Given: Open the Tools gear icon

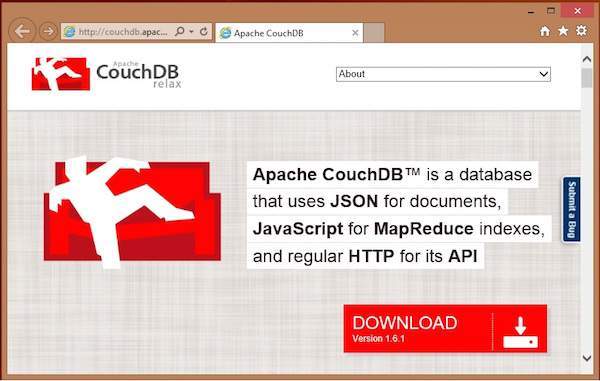Looking at the screenshot, I should [581, 31].
